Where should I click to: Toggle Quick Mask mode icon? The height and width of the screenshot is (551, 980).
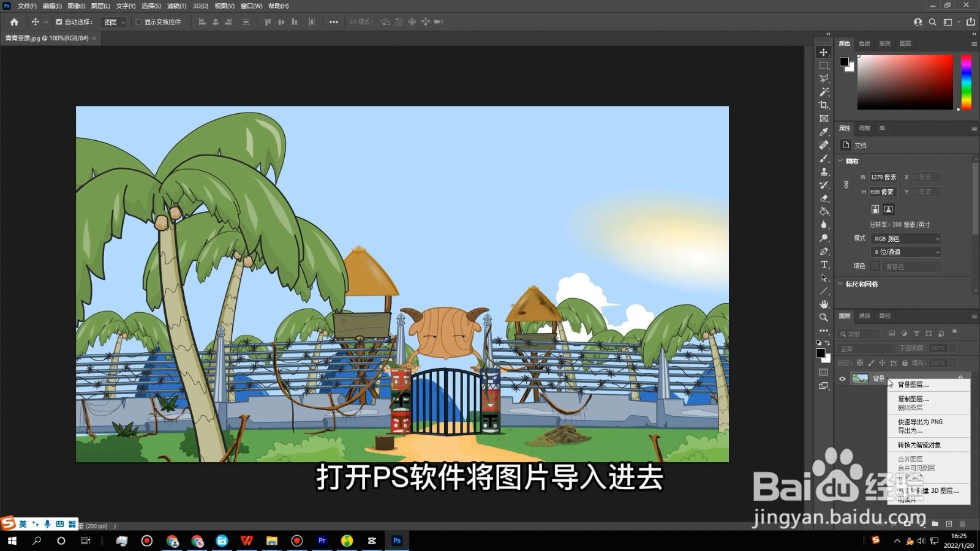[824, 372]
